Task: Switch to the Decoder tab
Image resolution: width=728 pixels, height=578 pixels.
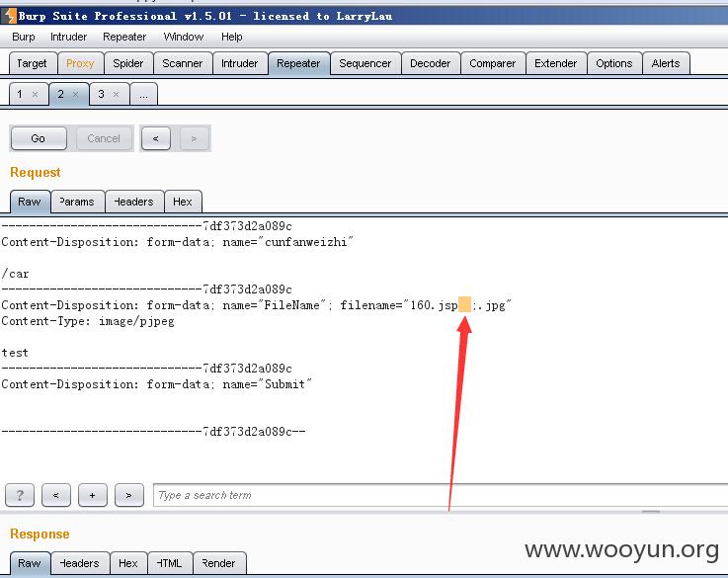Action: coord(431,63)
